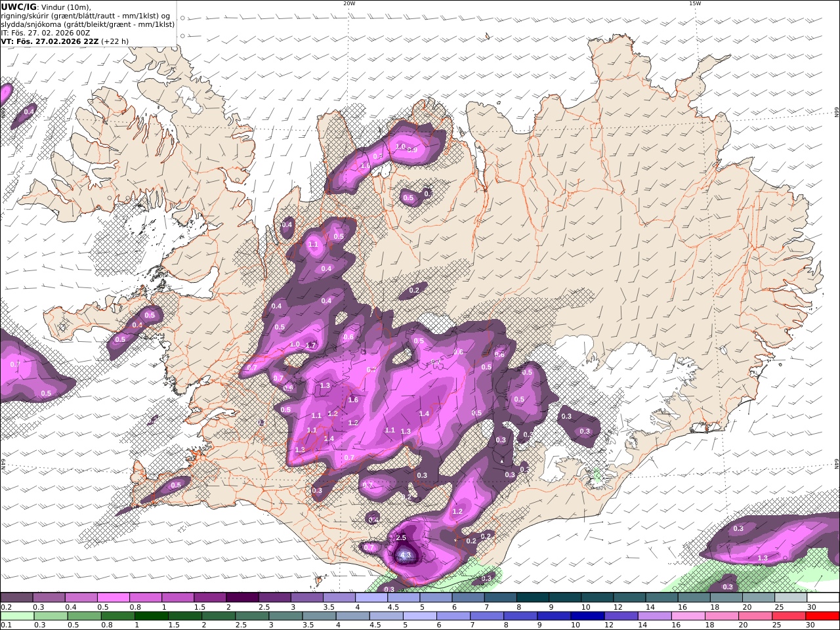Click the 0.1 label under lower legend row
This screenshot has width=840, height=630.
coord(5,625)
